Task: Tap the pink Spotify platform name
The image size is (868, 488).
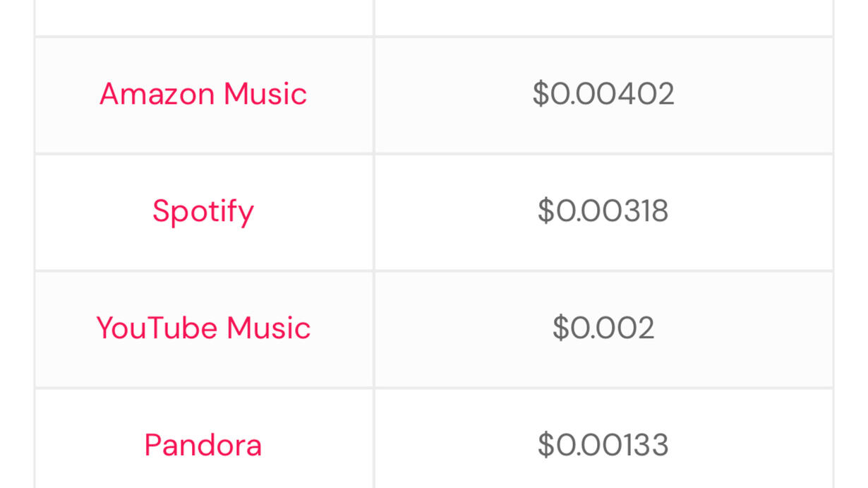Action: point(203,211)
